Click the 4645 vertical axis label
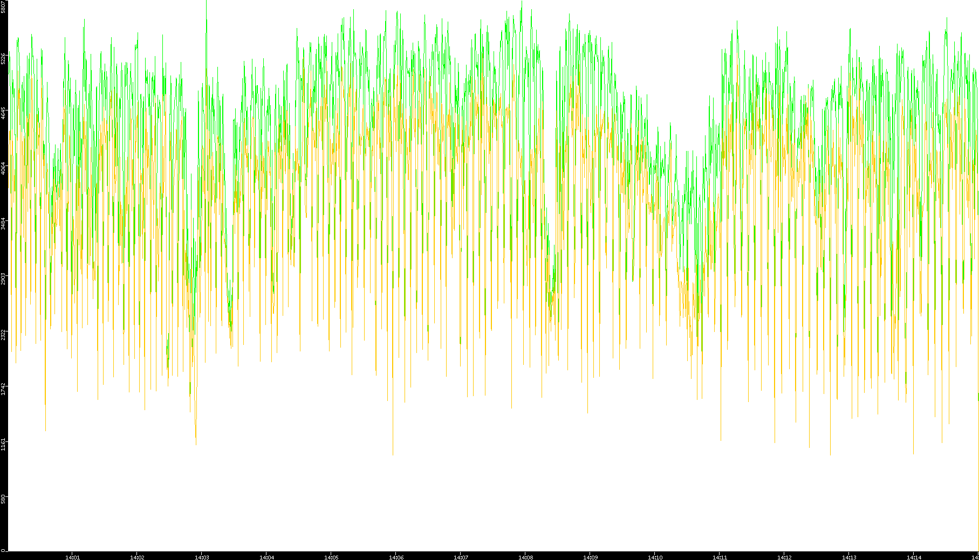 tap(4, 114)
